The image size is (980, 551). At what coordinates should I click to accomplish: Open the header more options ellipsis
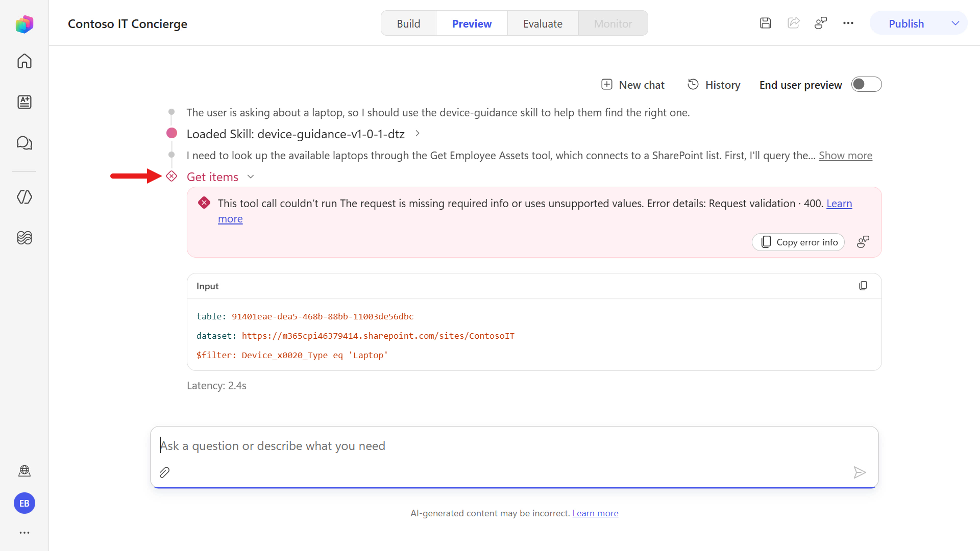point(848,23)
